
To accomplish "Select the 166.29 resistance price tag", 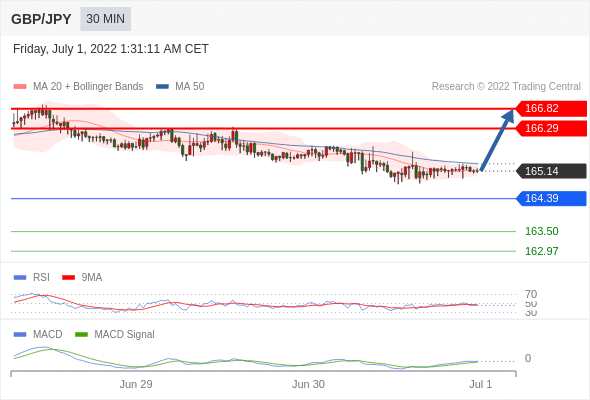I will pyautogui.click(x=551, y=128).
